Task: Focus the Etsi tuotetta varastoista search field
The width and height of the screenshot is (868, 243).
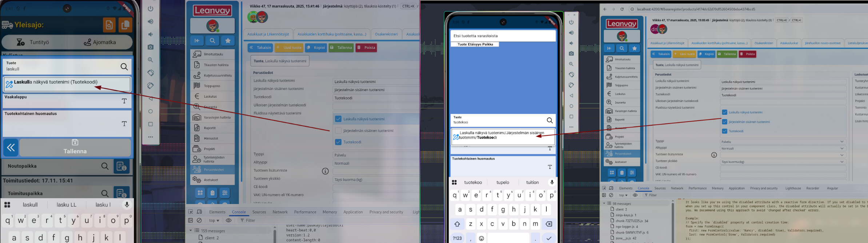Action: click(503, 36)
